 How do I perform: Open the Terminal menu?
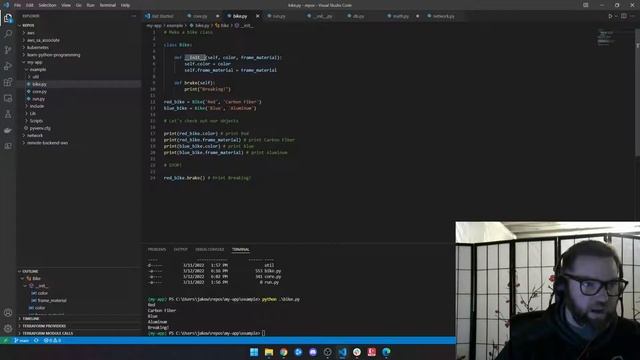[x=108, y=5]
